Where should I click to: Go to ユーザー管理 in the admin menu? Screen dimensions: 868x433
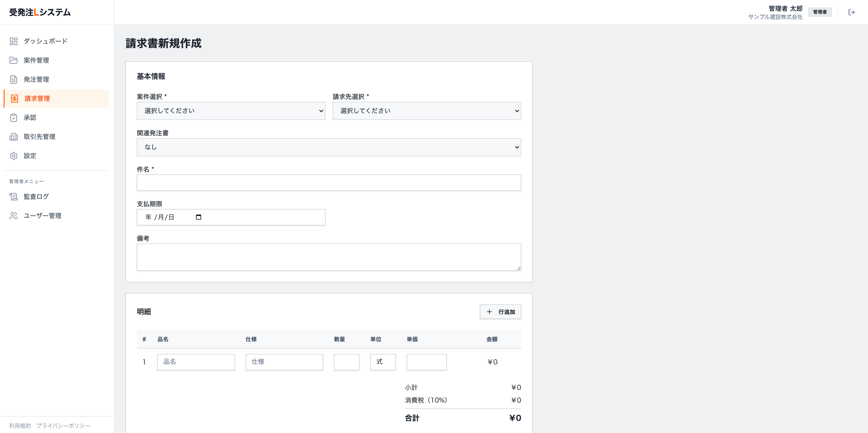click(56, 216)
